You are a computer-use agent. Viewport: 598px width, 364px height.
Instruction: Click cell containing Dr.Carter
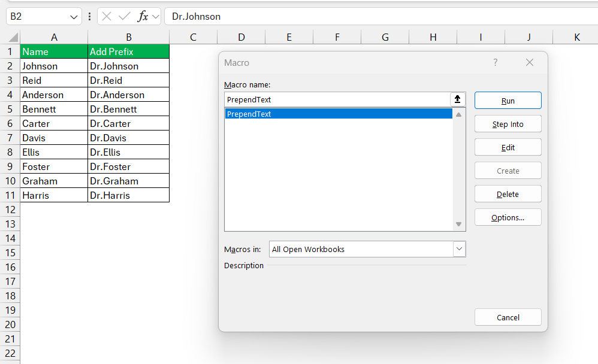128,123
